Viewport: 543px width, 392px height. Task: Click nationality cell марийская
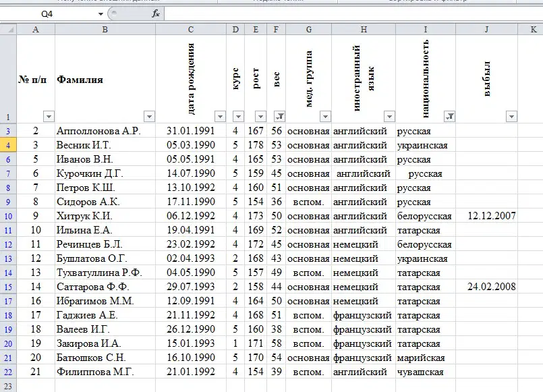426,358
